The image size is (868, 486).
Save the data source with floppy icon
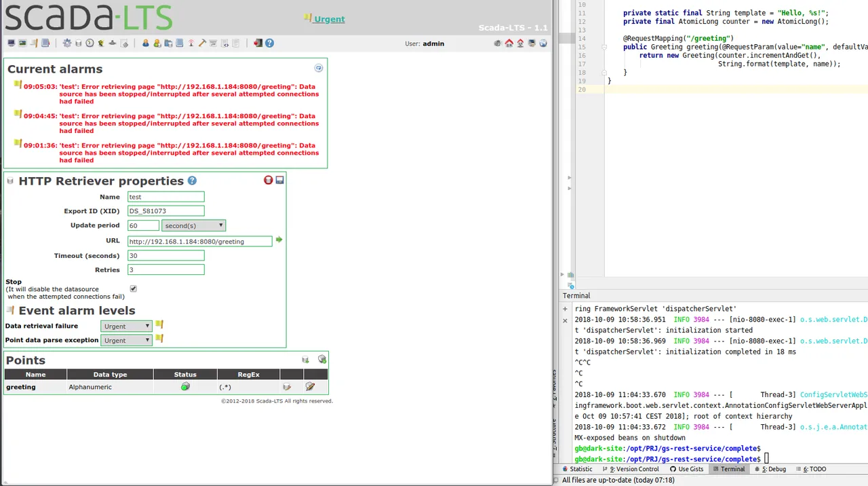tap(279, 180)
